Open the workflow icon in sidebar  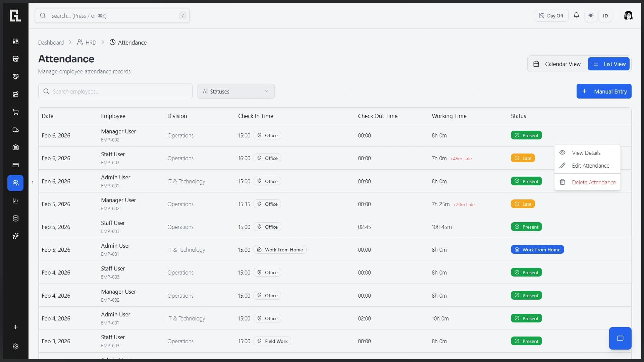pyautogui.click(x=15, y=95)
